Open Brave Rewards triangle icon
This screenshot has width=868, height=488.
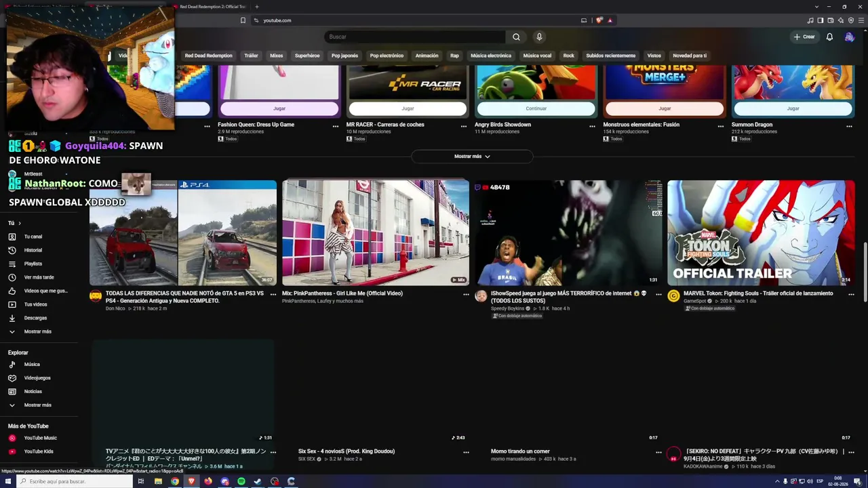point(610,20)
